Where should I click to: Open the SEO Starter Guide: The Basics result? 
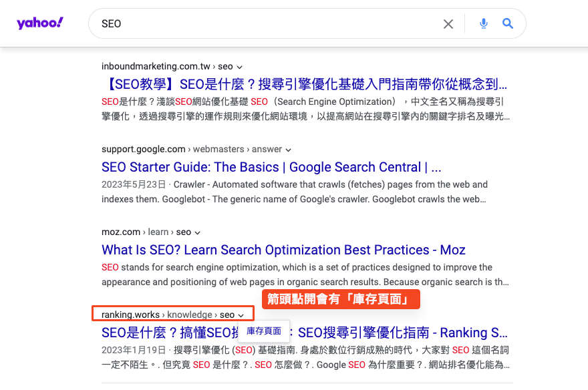tap(271, 168)
